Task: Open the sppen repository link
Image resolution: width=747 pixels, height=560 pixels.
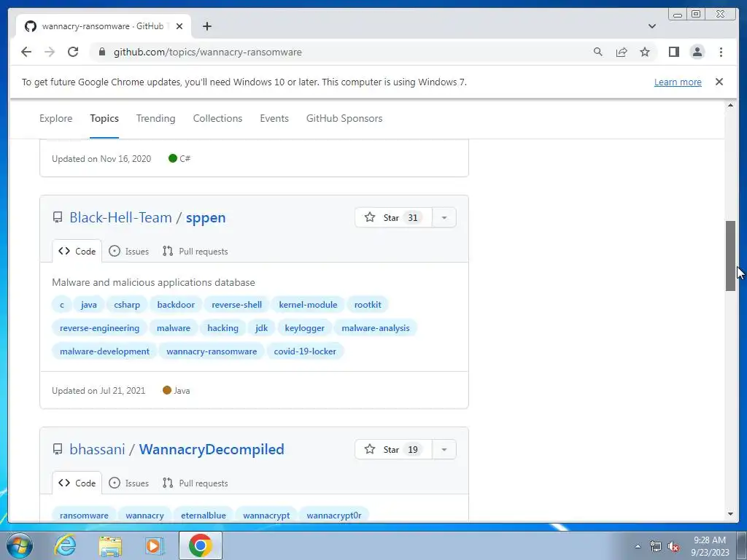Action: click(206, 217)
